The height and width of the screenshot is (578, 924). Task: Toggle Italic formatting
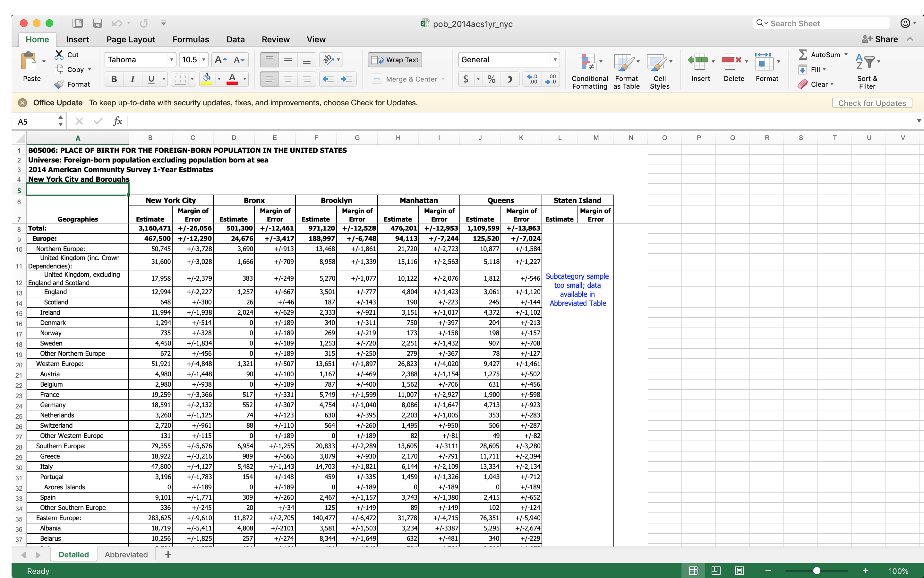133,79
